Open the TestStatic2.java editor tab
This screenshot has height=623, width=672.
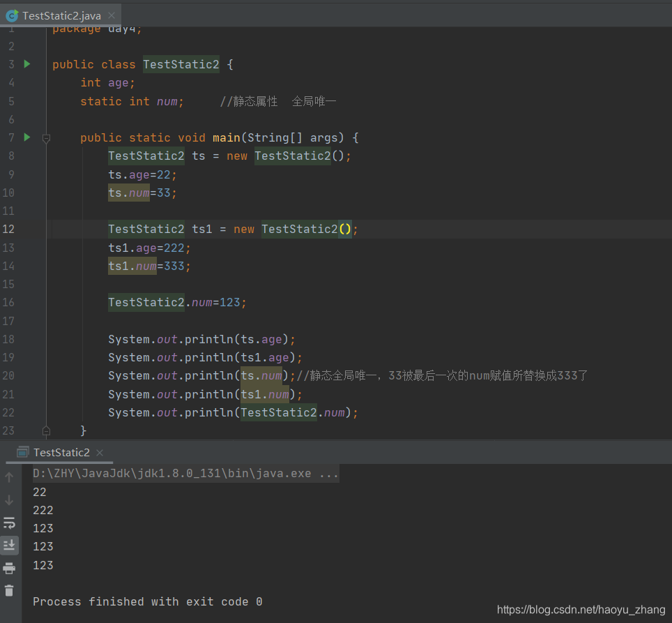[x=61, y=16]
